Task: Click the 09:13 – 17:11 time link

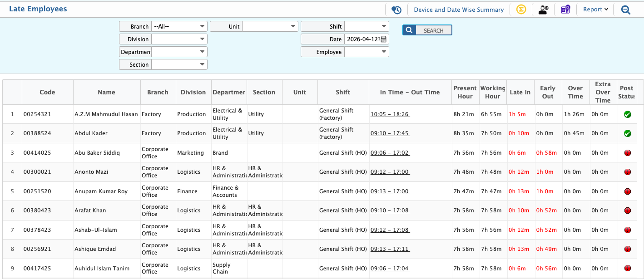Action: click(390, 249)
